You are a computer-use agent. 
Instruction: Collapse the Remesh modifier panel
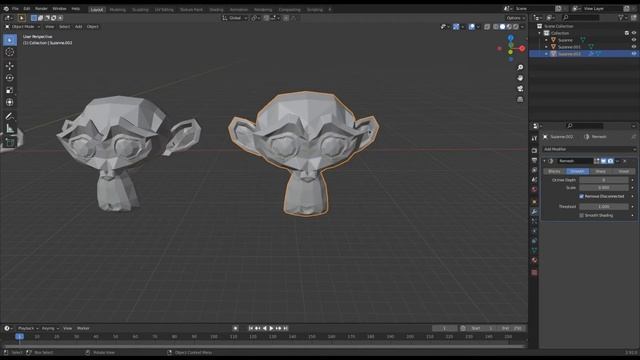pos(544,161)
